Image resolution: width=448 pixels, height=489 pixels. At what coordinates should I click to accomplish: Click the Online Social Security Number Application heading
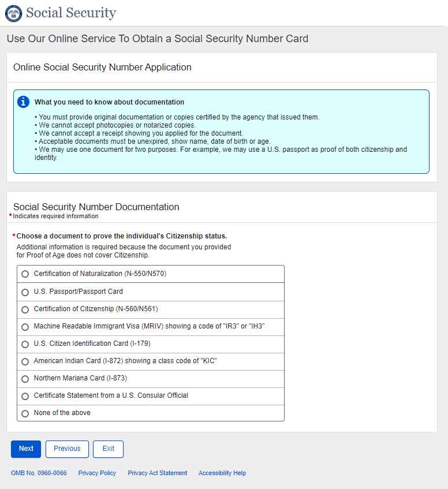(x=102, y=68)
